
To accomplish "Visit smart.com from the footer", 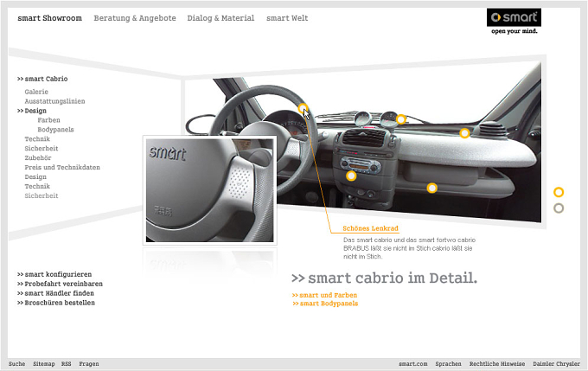I will pyautogui.click(x=412, y=364).
